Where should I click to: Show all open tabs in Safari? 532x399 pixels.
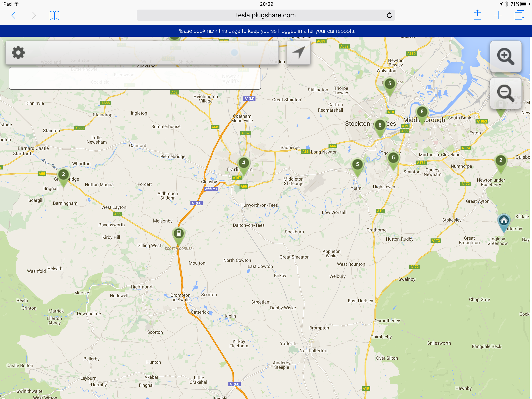pyautogui.click(x=519, y=15)
